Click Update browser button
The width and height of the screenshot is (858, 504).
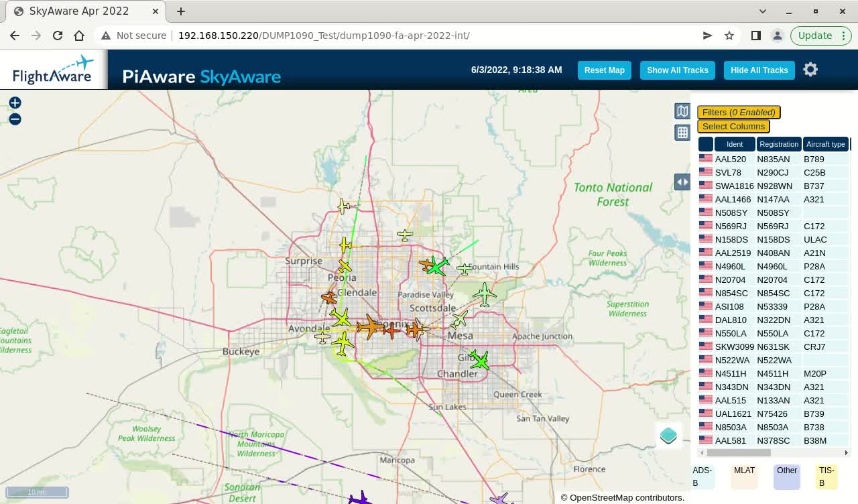click(x=820, y=36)
